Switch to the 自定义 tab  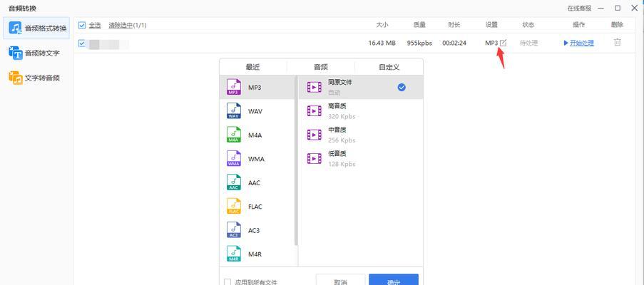click(389, 67)
